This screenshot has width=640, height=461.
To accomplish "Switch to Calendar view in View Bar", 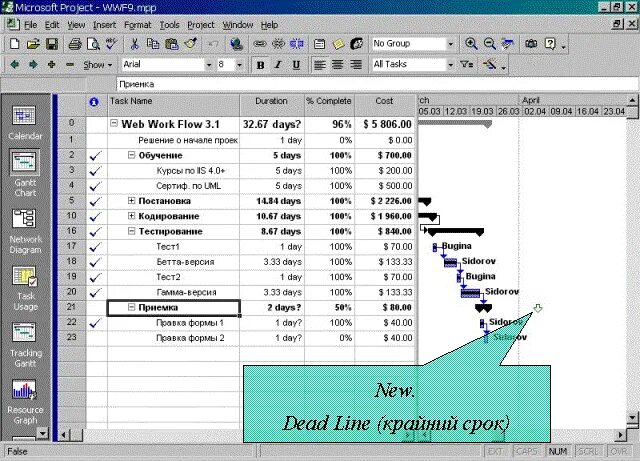I will pos(25,122).
